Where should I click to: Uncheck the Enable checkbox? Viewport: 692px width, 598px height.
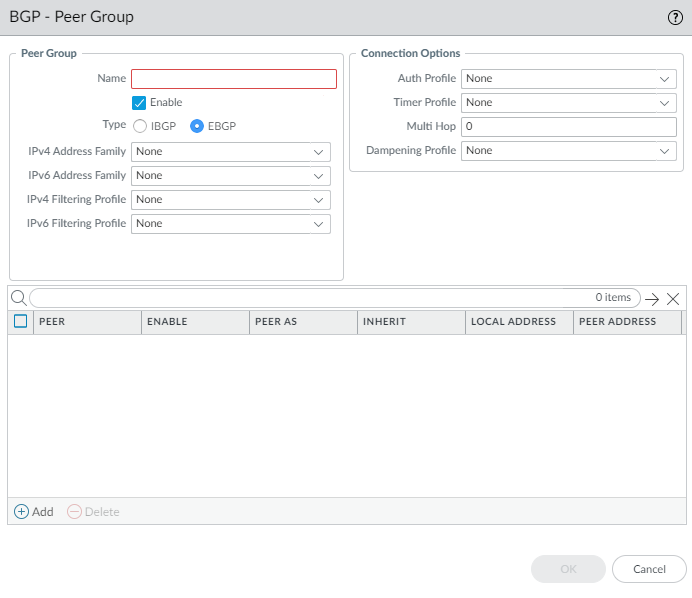(x=140, y=102)
